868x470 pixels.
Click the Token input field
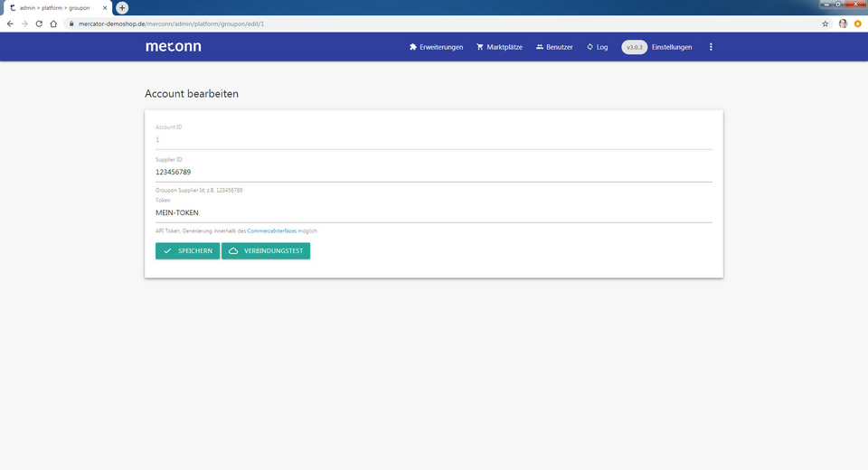[433, 212]
